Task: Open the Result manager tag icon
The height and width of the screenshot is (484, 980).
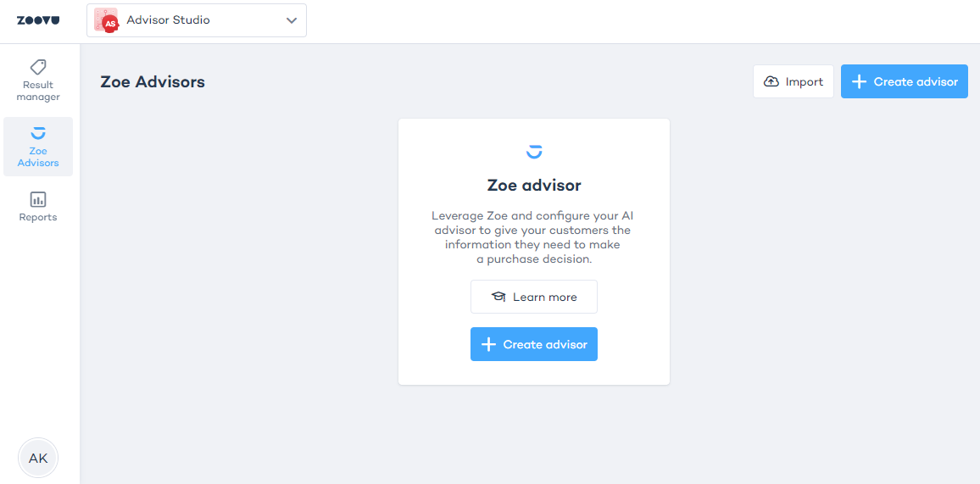Action: (x=38, y=67)
